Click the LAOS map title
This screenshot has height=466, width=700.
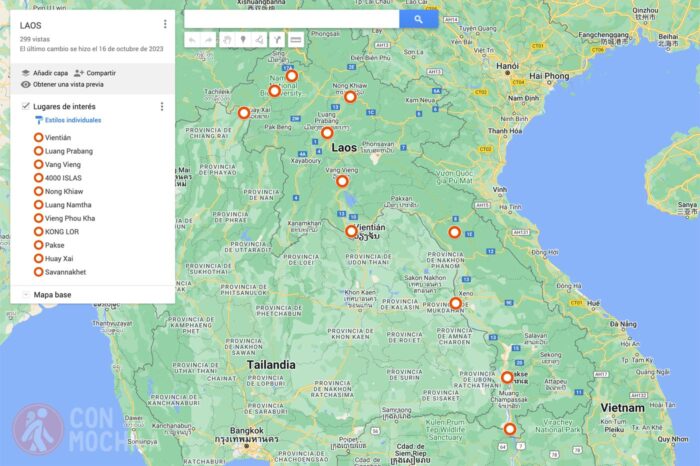(x=30, y=25)
